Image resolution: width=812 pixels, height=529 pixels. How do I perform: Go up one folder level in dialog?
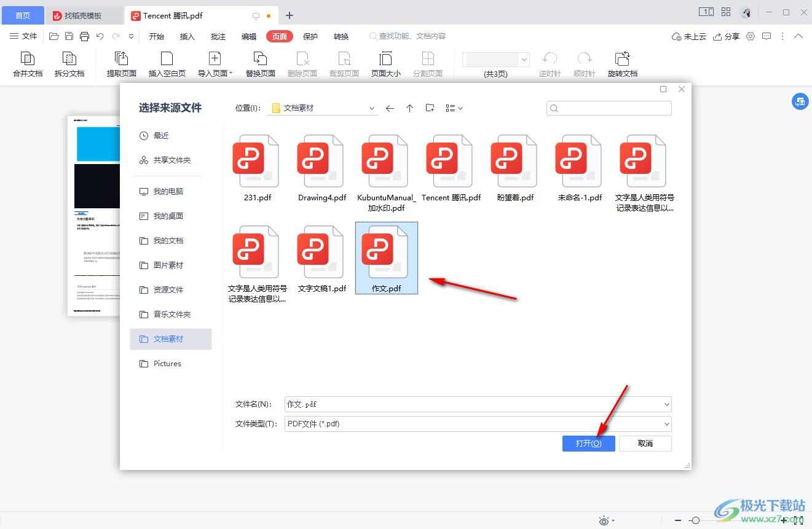tap(410, 108)
